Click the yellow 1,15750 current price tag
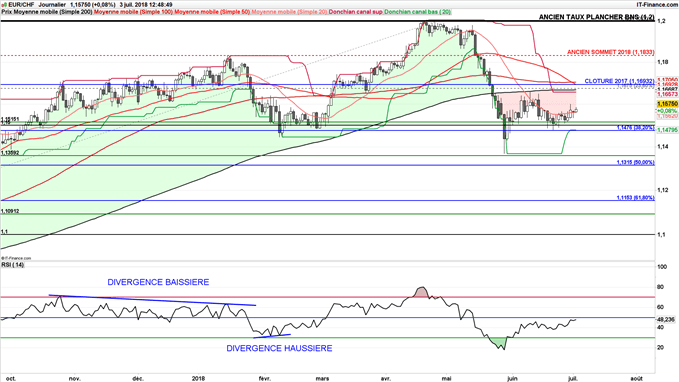Viewport: 679px width, 382px height. pyautogui.click(x=667, y=104)
